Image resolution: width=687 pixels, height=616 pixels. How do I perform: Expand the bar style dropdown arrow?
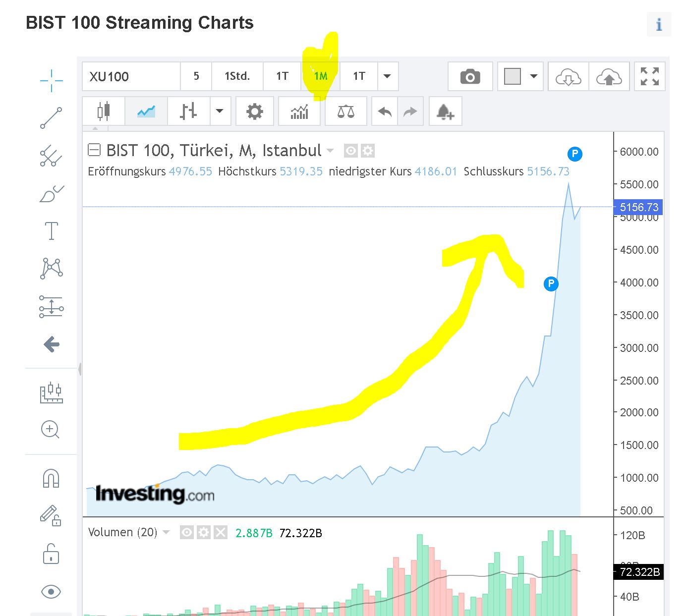click(220, 112)
